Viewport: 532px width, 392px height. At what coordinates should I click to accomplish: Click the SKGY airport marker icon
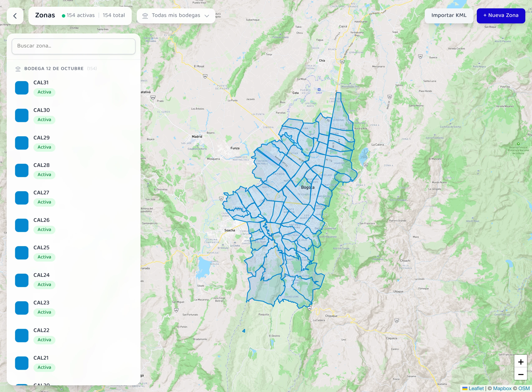click(319, 90)
